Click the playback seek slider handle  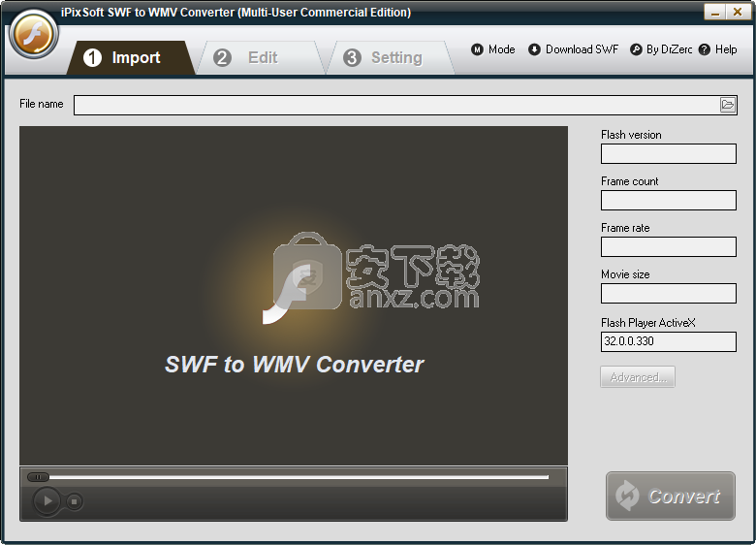(x=38, y=477)
